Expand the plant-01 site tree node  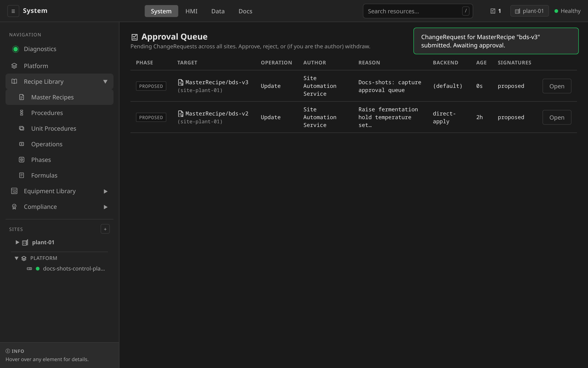click(x=17, y=242)
